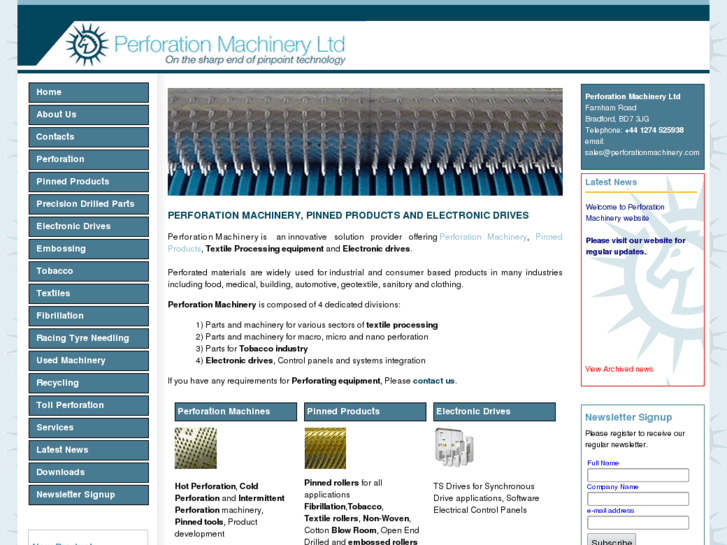Image resolution: width=727 pixels, height=545 pixels.
Task: Open Welcome to Perforation Machinery news item
Action: point(625,212)
